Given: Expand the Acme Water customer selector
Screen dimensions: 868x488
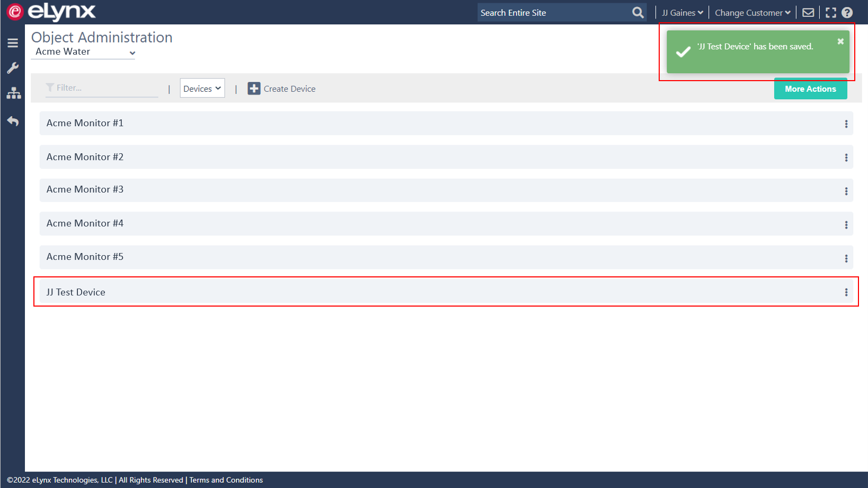Looking at the screenshot, I should pyautogui.click(x=83, y=52).
